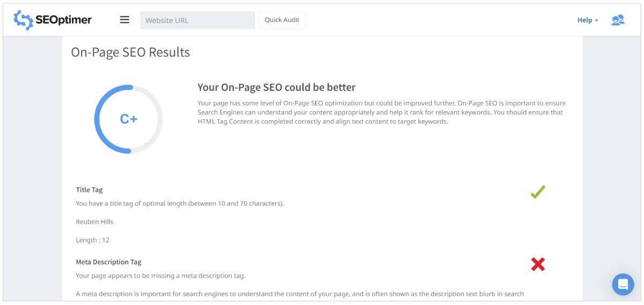Click the Length : 12 text

tap(92, 240)
